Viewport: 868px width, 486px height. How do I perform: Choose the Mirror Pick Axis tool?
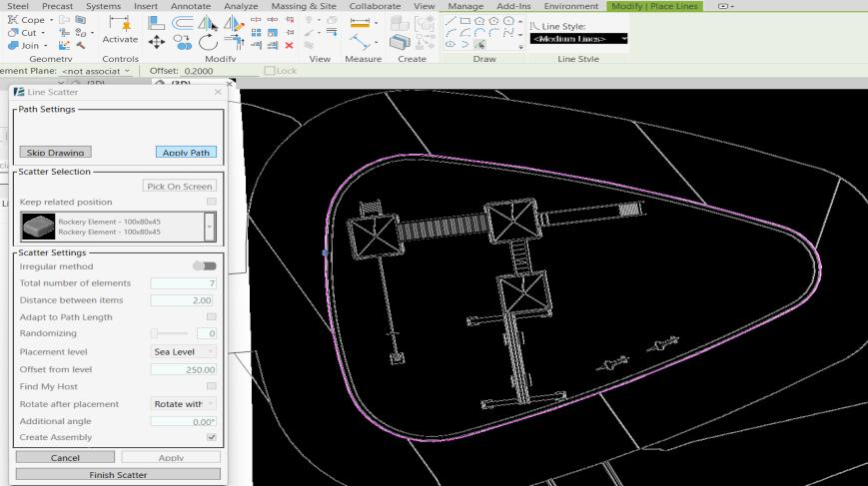[208, 23]
